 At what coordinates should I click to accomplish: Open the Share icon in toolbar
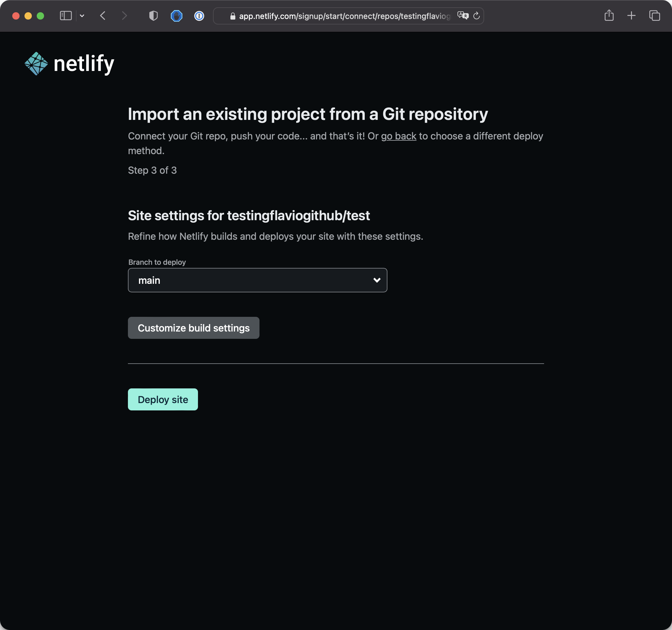(609, 16)
